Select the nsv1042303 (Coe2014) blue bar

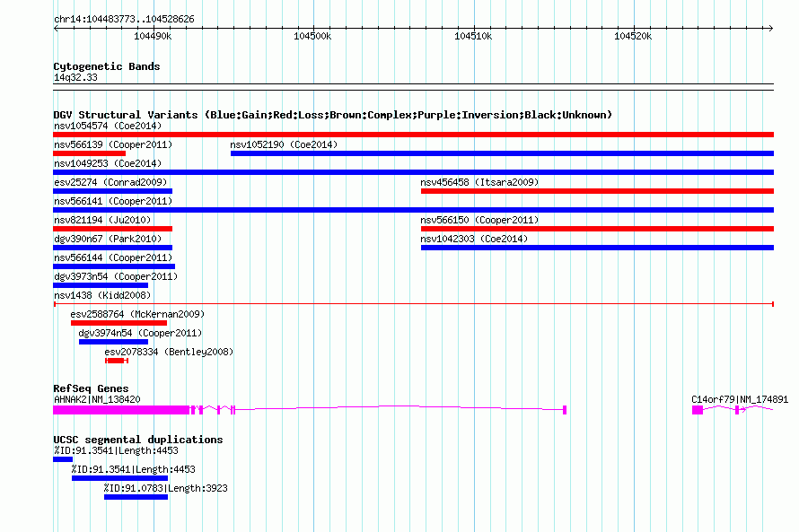597,248
